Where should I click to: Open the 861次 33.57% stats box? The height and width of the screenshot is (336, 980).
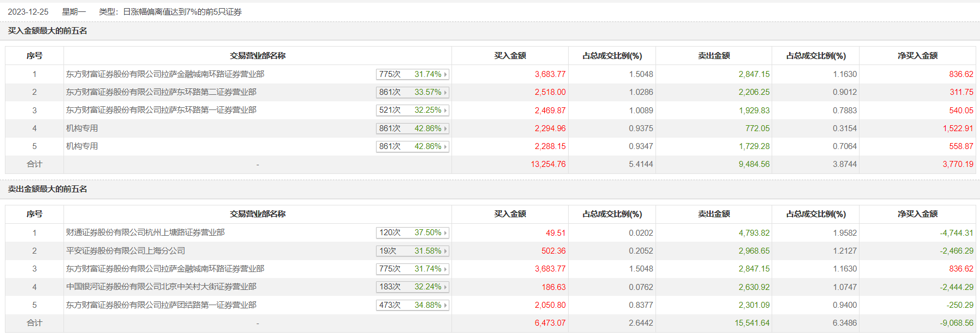coord(412,93)
